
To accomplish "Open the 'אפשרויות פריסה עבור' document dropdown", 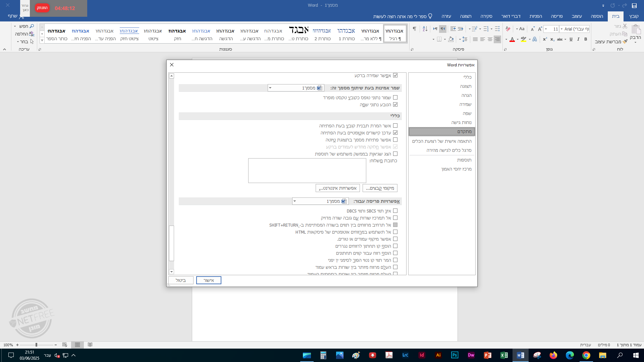I will pos(320,201).
